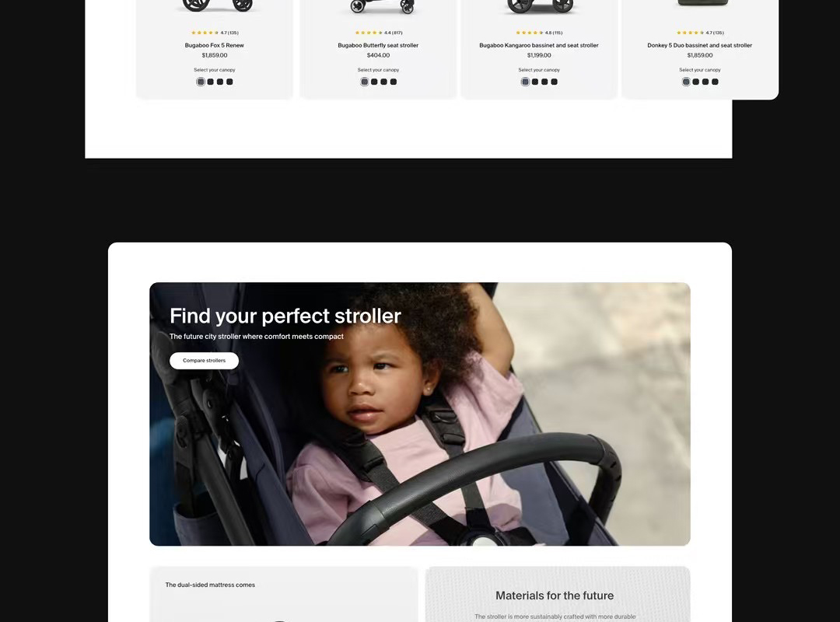The height and width of the screenshot is (622, 840).
Task: Click the 4.4 star rating on Bugaboo Butterfly
Action: tap(378, 33)
